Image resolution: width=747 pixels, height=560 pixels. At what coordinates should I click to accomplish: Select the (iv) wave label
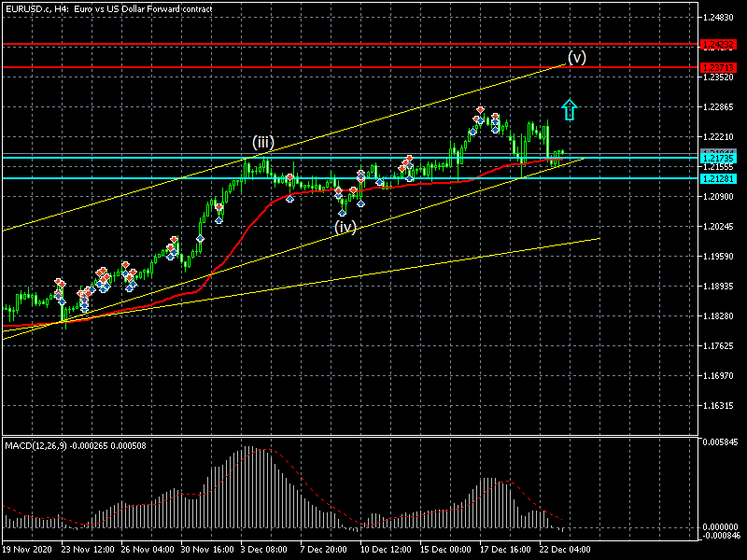coord(345,227)
